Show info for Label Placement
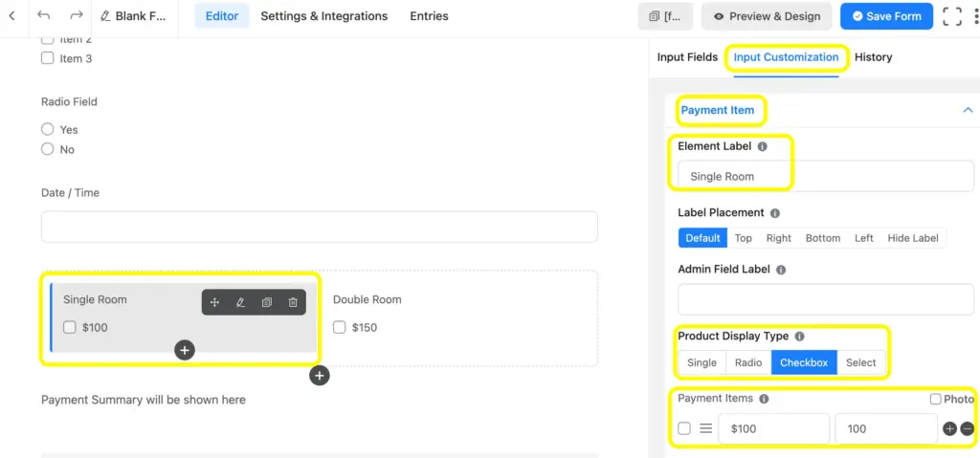Viewport: 980px width, 458px height. tap(775, 213)
